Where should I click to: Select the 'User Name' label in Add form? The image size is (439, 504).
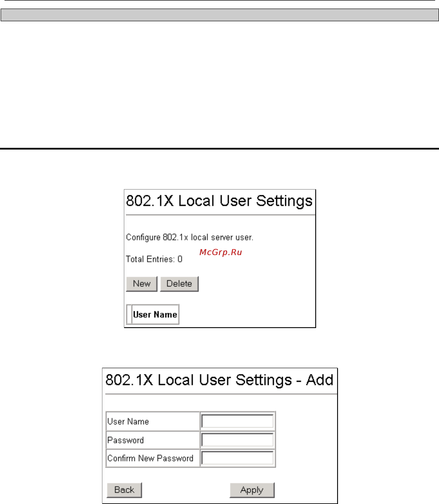point(128,422)
